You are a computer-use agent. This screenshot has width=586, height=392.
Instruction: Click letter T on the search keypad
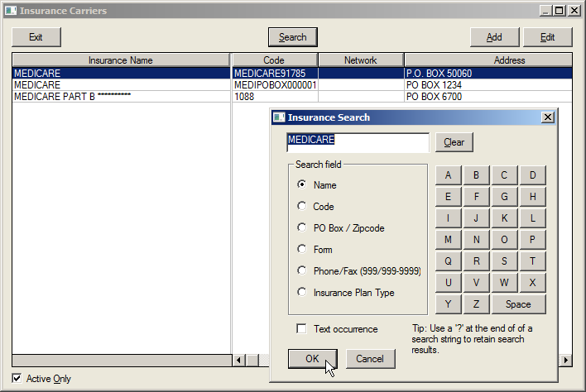[x=532, y=261]
